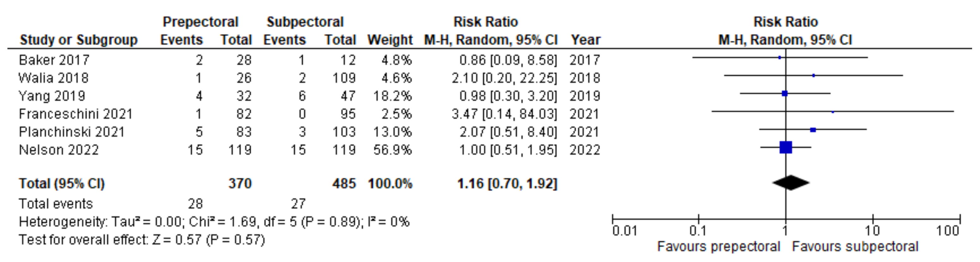Select the Weight column header

point(389,40)
